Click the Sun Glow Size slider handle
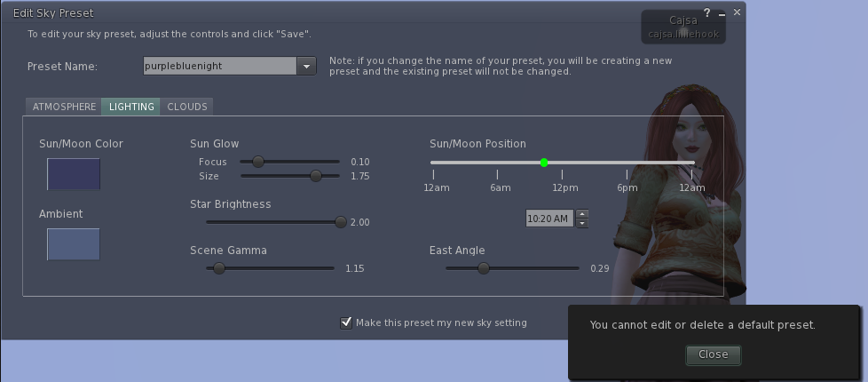The height and width of the screenshot is (382, 868). pos(315,176)
